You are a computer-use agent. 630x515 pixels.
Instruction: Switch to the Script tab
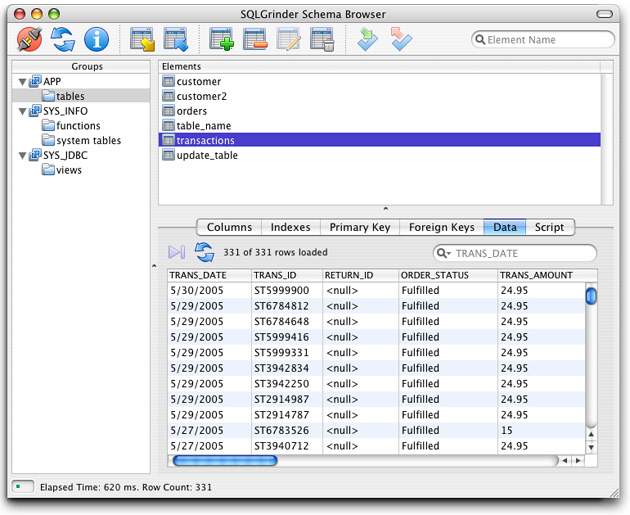[549, 227]
